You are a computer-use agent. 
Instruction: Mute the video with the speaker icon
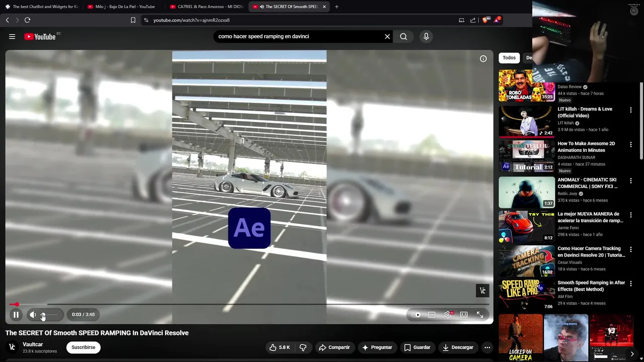[33, 315]
